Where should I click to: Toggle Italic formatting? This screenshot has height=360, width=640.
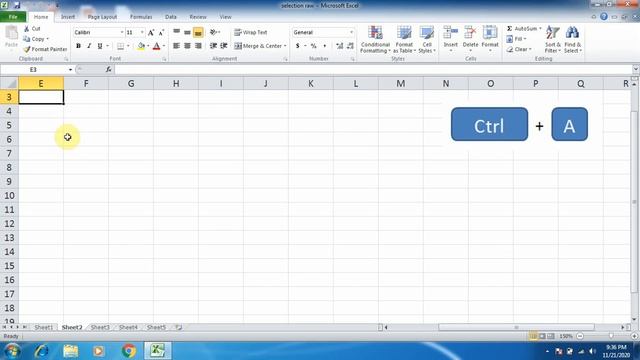point(89,46)
